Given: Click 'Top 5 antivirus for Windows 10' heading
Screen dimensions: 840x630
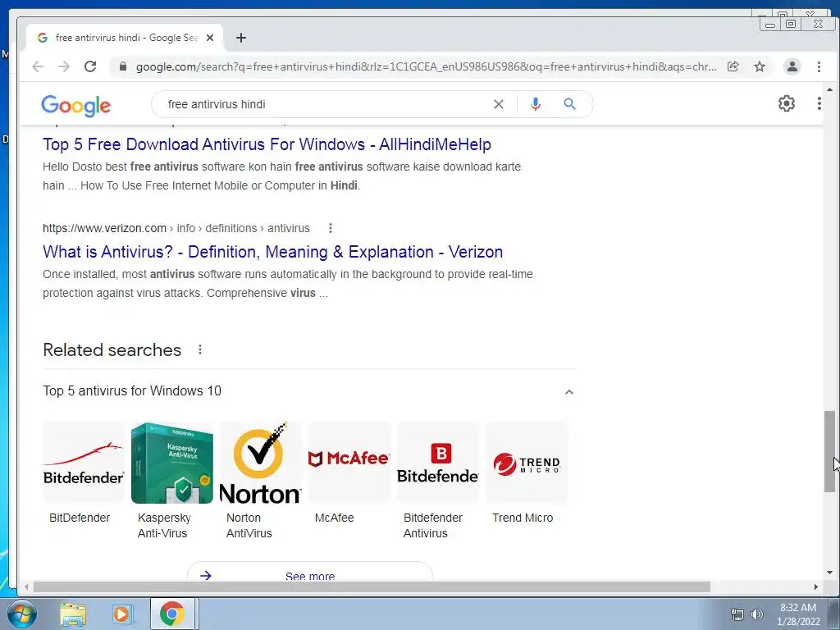Looking at the screenshot, I should point(132,391).
